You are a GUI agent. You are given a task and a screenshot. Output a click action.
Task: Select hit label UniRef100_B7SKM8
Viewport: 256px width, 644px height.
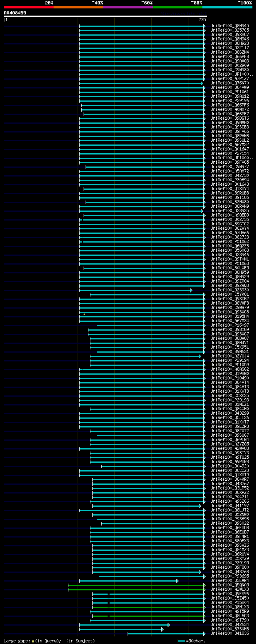pyautogui.click(x=230, y=629)
